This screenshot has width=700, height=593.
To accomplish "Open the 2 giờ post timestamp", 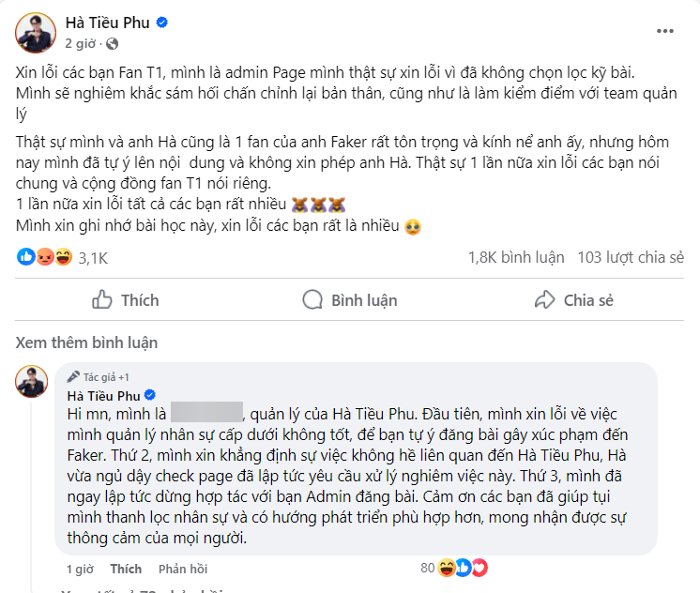I will [81, 44].
